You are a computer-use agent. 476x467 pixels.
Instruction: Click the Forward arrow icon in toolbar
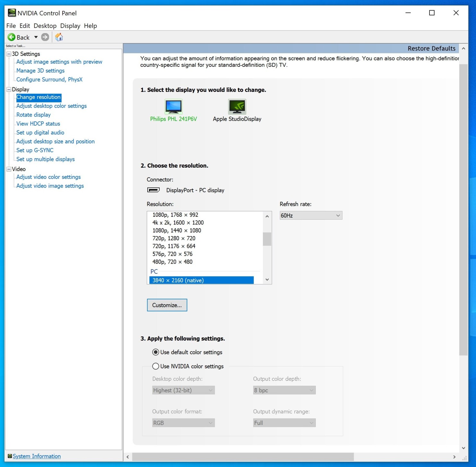tap(45, 37)
